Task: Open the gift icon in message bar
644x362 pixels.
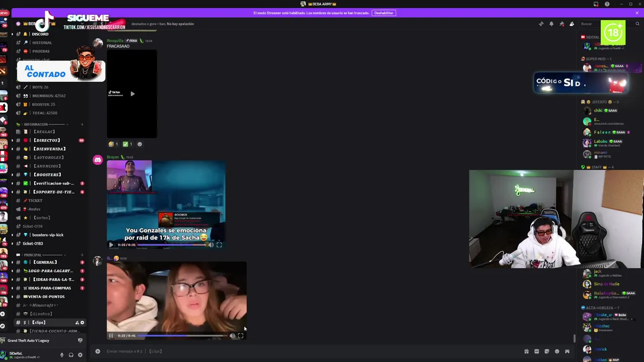Action: [x=526, y=351]
